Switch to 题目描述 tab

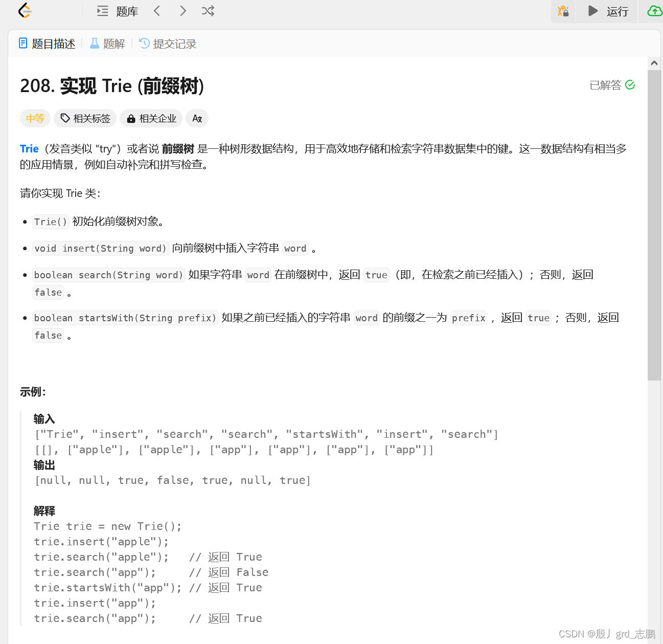(47, 44)
